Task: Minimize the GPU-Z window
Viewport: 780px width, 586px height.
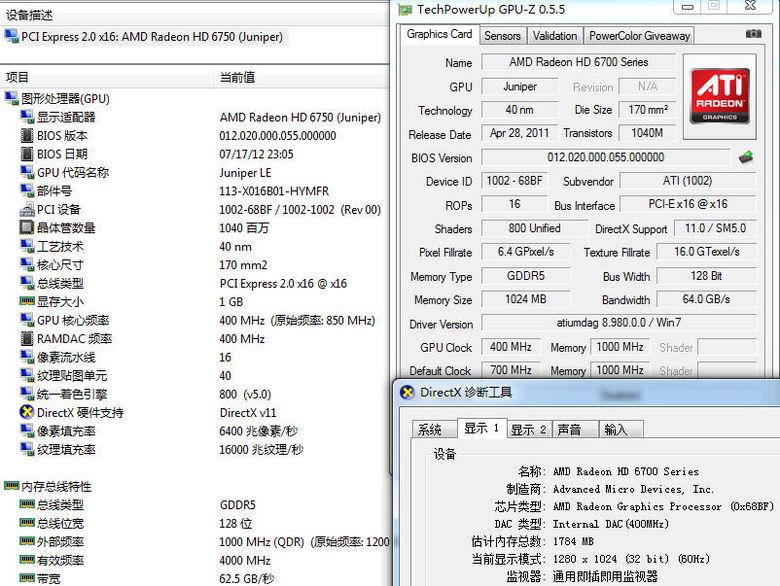Action: (x=687, y=6)
